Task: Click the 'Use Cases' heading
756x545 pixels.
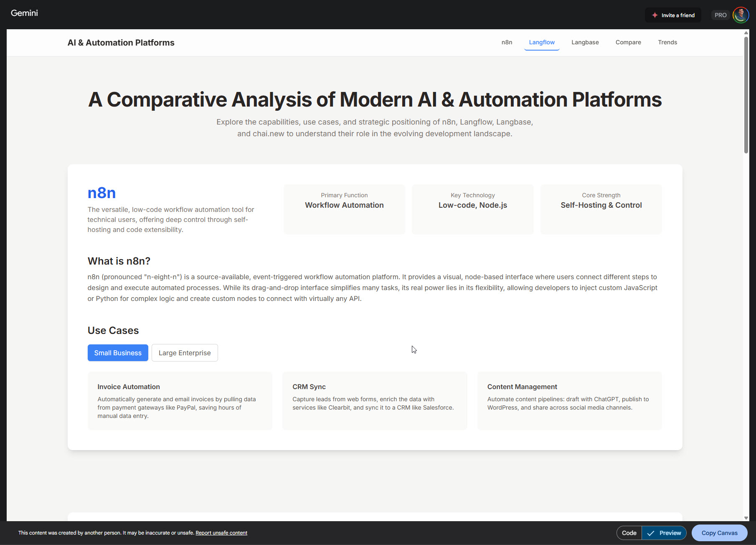Action: tap(113, 331)
